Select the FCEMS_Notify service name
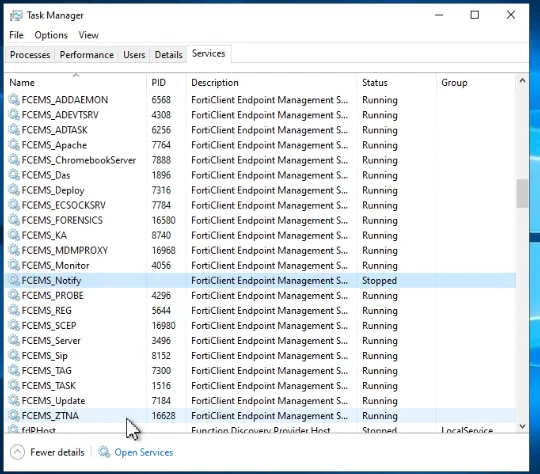The height and width of the screenshot is (474, 540). (51, 281)
